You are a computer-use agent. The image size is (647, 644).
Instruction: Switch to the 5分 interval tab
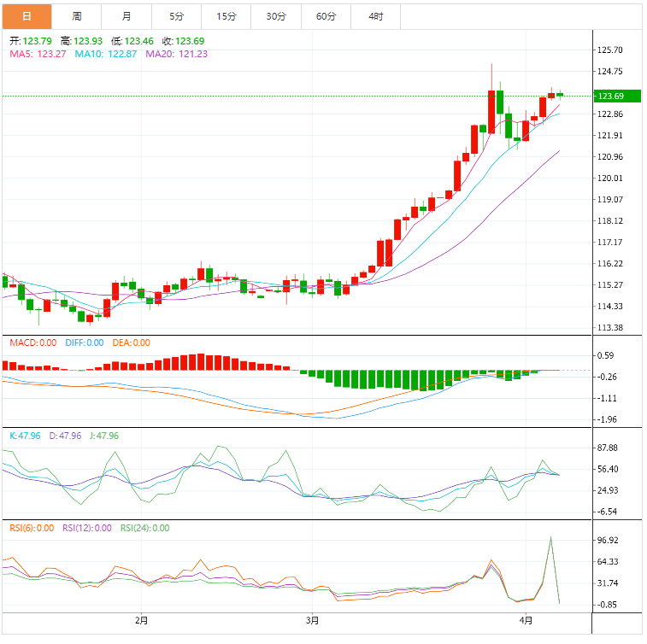[x=176, y=16]
